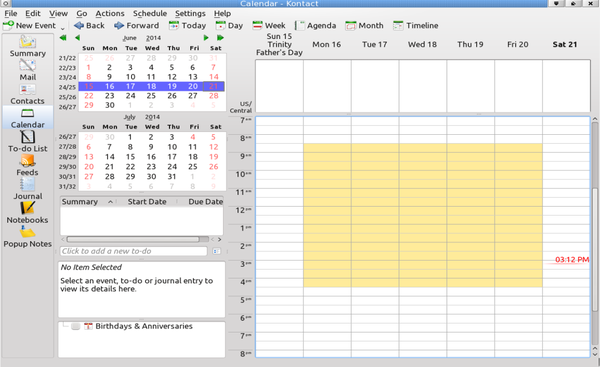This screenshot has height=367, width=600.
Task: Open the Contacts component
Action: point(28,94)
